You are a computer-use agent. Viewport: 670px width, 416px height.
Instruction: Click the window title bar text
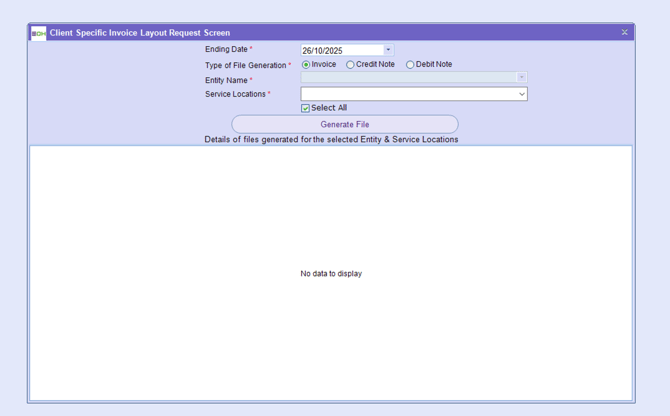[140, 33]
